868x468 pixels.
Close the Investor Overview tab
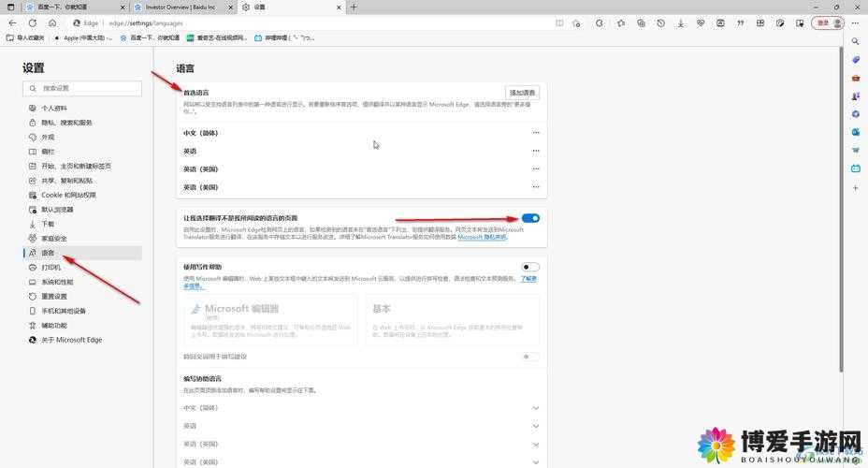click(x=230, y=7)
